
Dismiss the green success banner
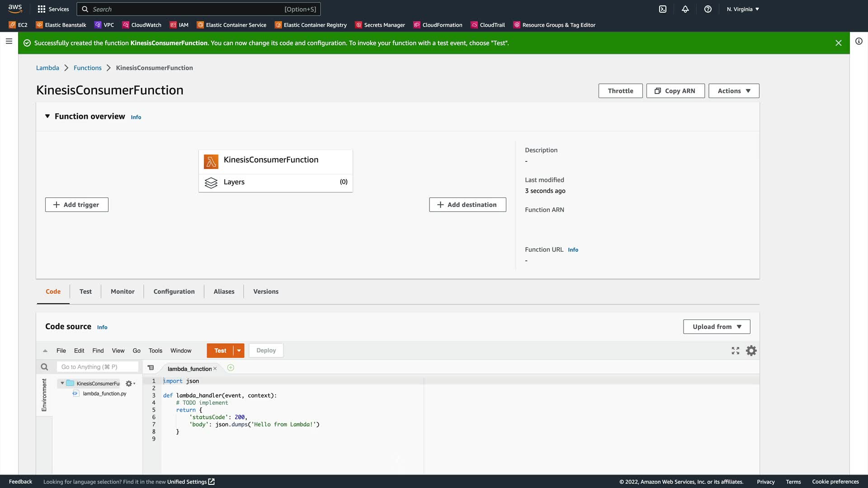click(839, 43)
